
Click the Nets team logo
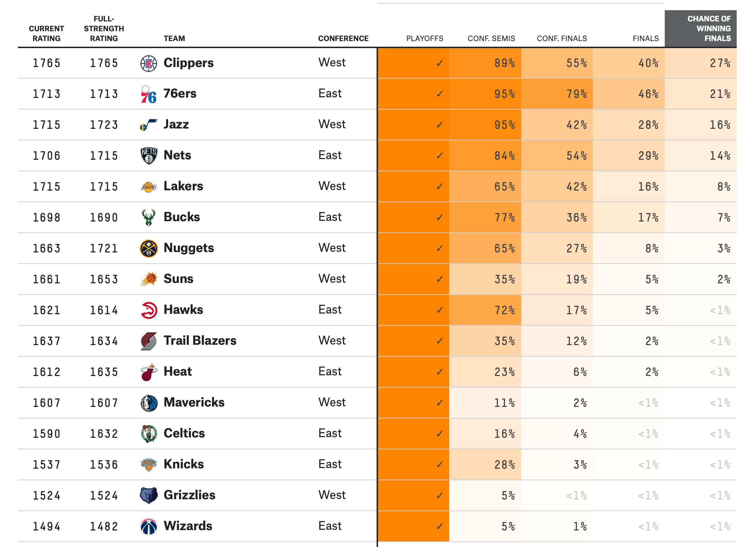coord(148,156)
